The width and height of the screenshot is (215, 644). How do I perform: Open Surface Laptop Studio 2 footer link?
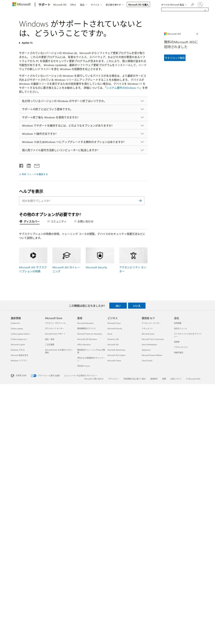tap(20, 334)
